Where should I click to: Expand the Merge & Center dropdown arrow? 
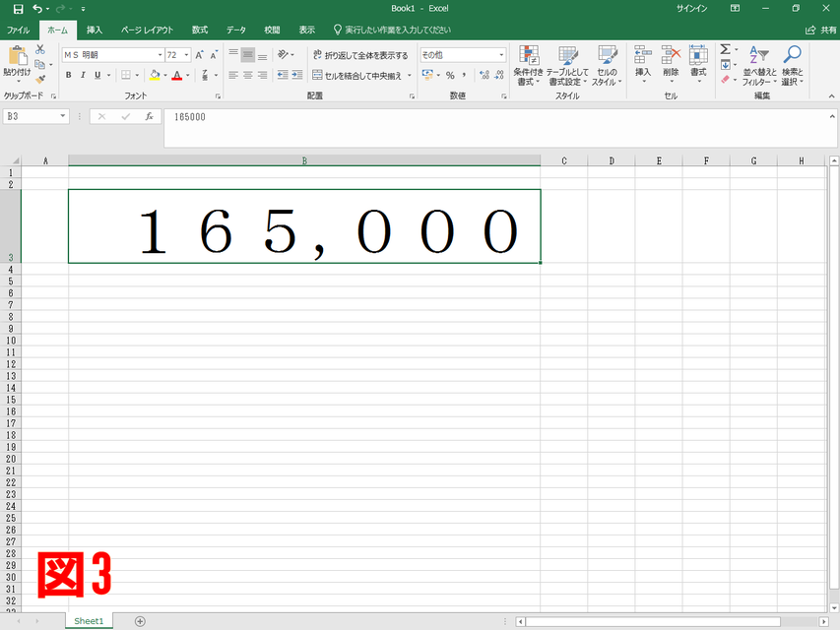tap(410, 76)
